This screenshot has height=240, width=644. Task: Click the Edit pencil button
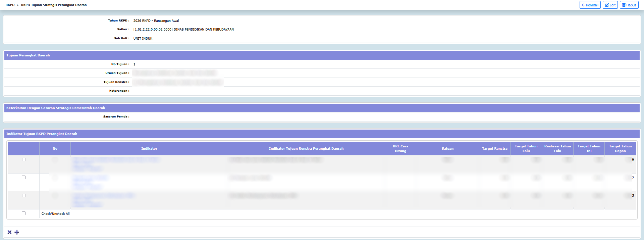(610, 5)
